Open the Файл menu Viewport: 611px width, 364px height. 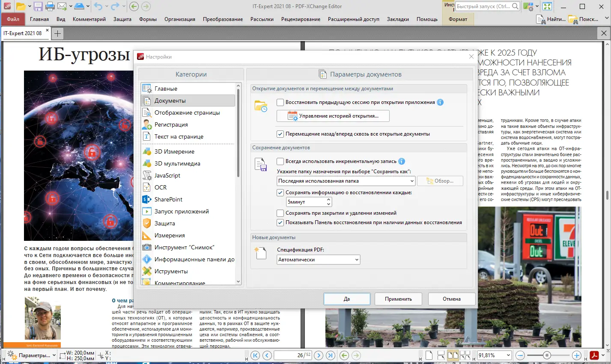coord(13,19)
